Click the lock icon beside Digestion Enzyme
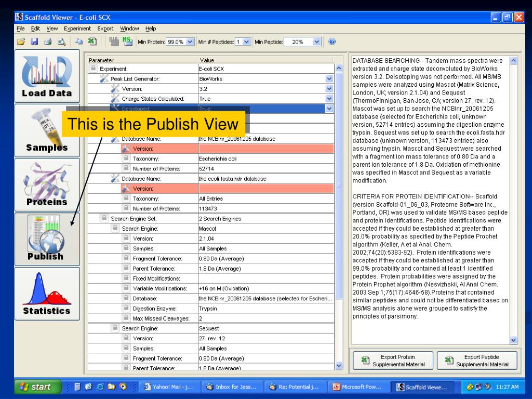 [126, 309]
